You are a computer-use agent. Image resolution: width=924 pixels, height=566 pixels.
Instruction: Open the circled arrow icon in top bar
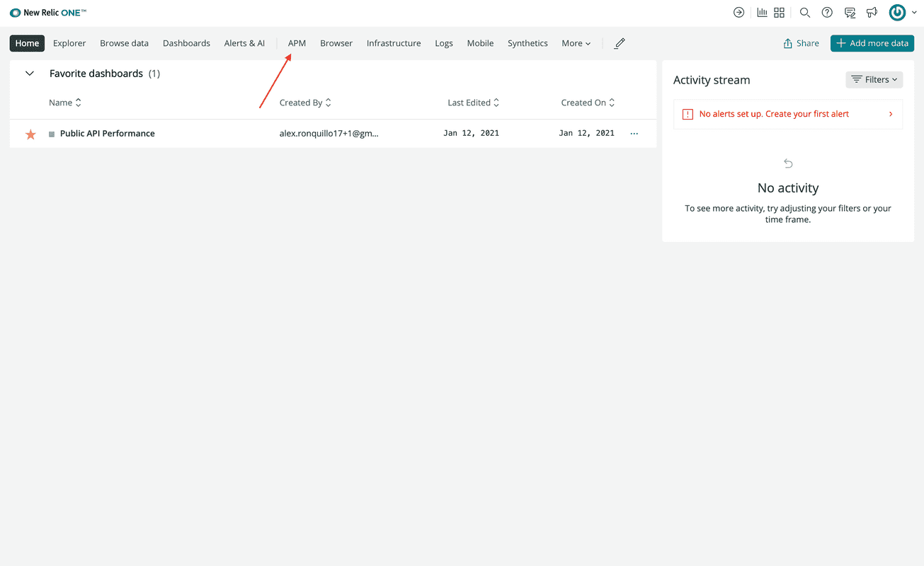(x=738, y=12)
